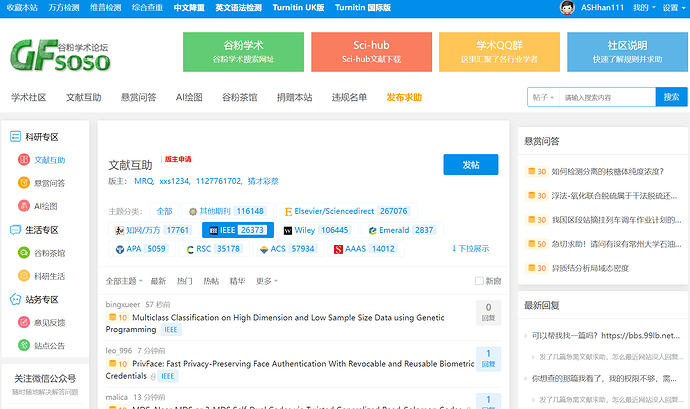
Task: Open 悬赏问答 icon in left sidebar
Action: (x=24, y=183)
